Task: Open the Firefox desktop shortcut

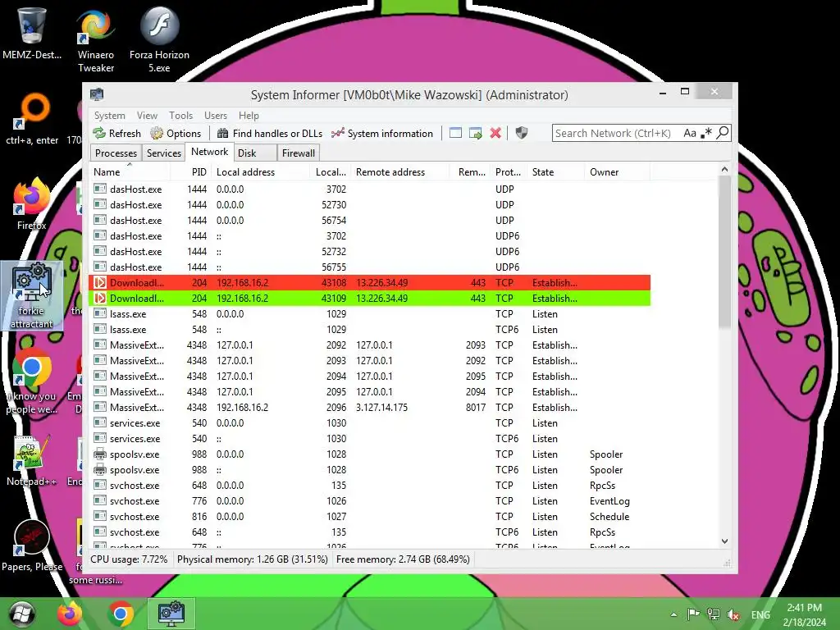Action: (32, 204)
